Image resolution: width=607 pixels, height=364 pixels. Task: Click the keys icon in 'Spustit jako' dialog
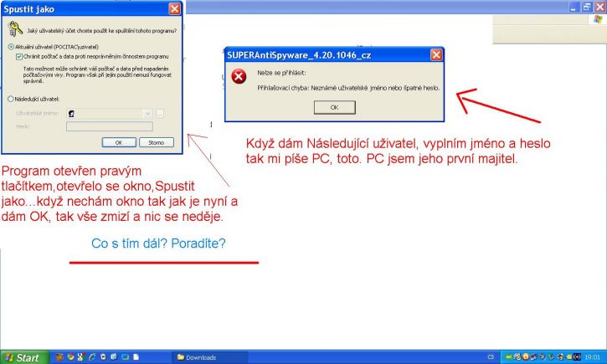pyautogui.click(x=15, y=28)
